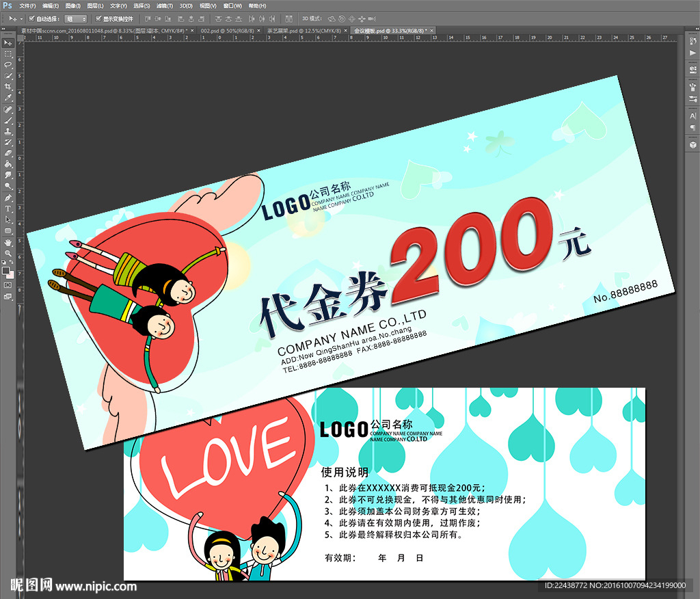Image resolution: width=700 pixels, height=599 pixels.
Task: Select the Eyedropper tool
Action: (8, 98)
